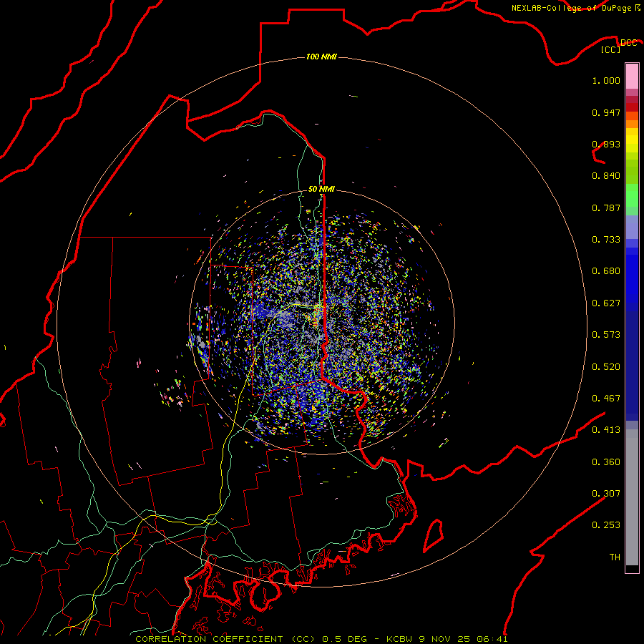
Task: Click the Correlation Coefficient caption at bottom
Action: point(321,639)
